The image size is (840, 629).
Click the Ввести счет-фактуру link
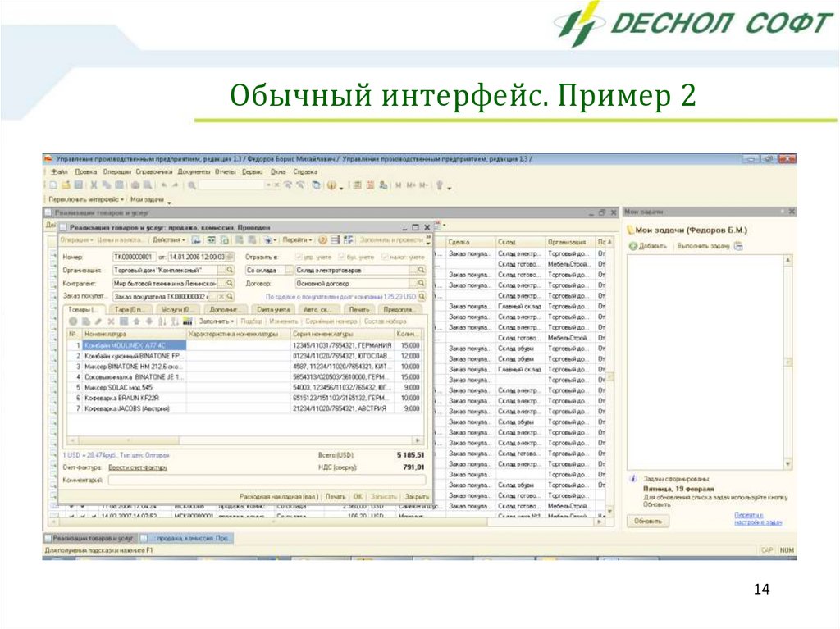coord(138,467)
